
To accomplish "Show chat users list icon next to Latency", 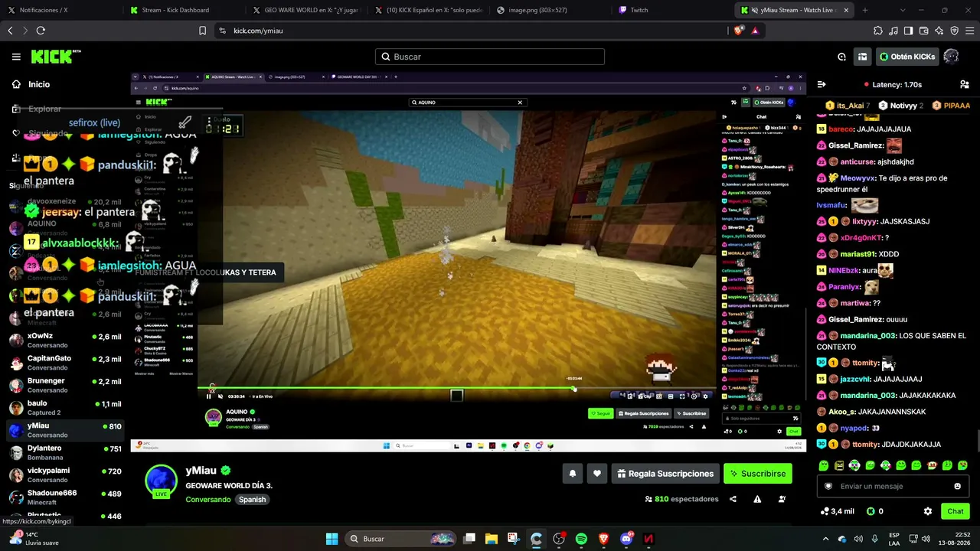I will pyautogui.click(x=964, y=85).
